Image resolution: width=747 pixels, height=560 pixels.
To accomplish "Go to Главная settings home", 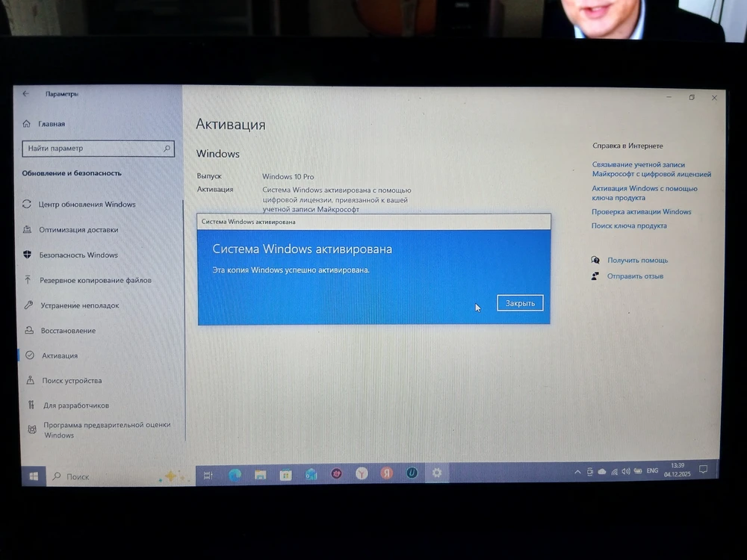I will point(52,124).
